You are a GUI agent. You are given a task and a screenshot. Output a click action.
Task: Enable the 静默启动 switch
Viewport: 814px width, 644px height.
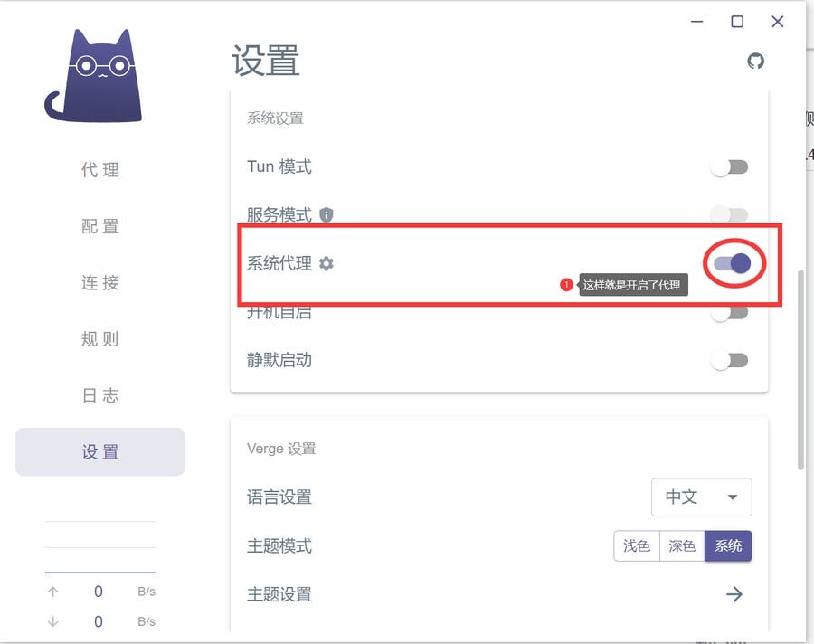pyautogui.click(x=729, y=360)
